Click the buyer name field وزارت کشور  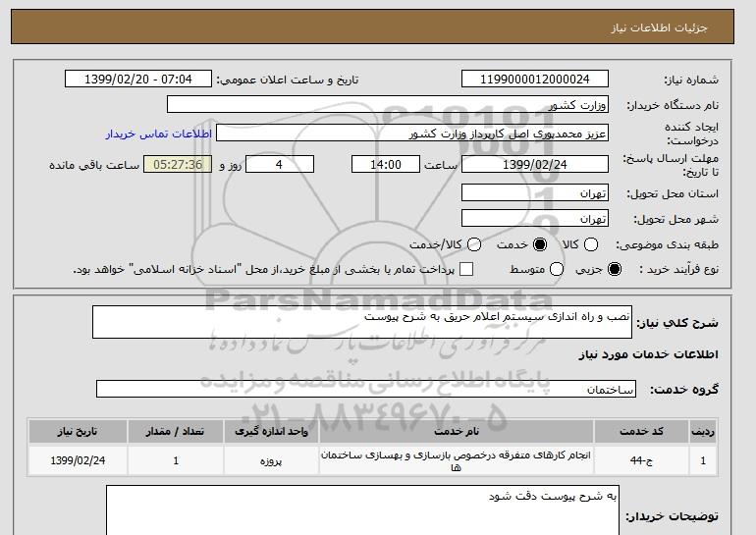point(388,105)
